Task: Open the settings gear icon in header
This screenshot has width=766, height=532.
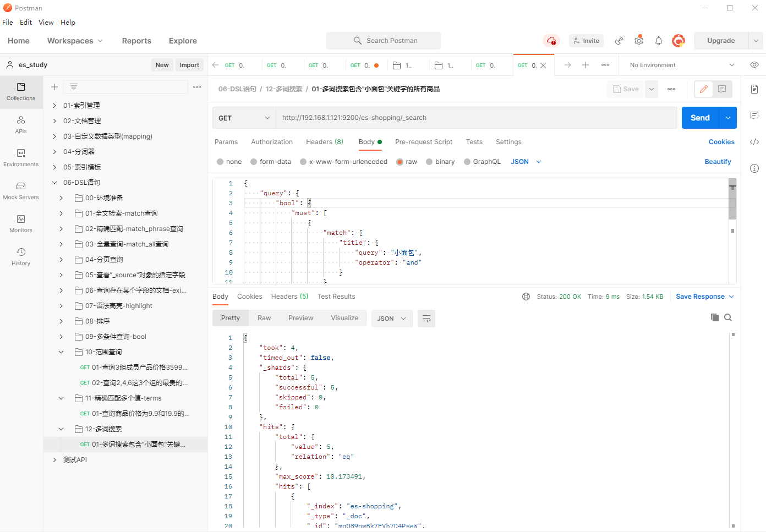Action: 638,41
